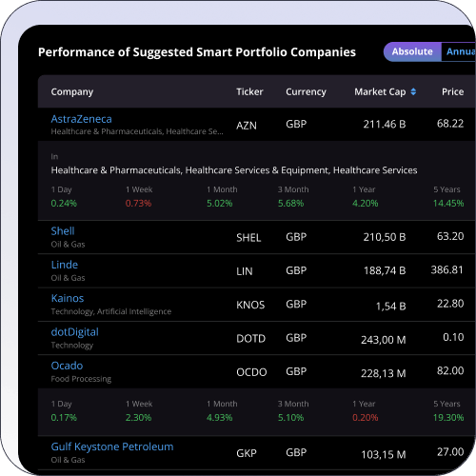Click the Performance of Suggested Smart Portfolio heading
Screen dimensions: 476x476
pos(197,52)
